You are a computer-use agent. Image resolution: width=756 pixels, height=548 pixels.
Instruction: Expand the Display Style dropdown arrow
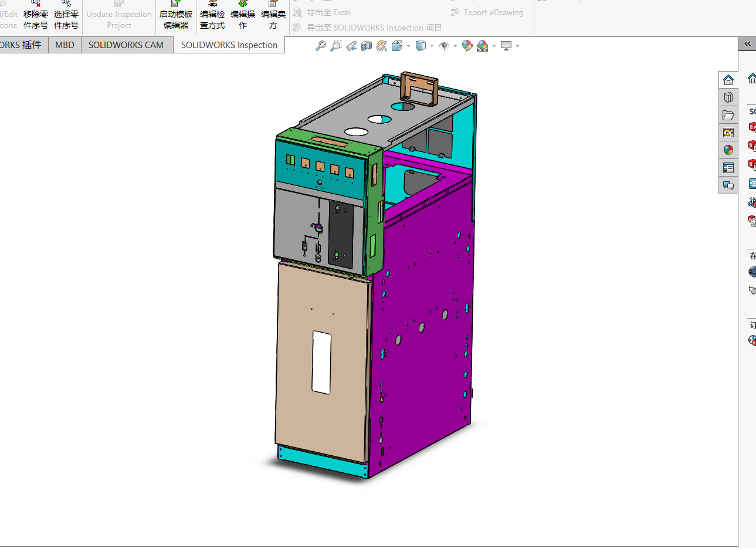pyautogui.click(x=432, y=46)
